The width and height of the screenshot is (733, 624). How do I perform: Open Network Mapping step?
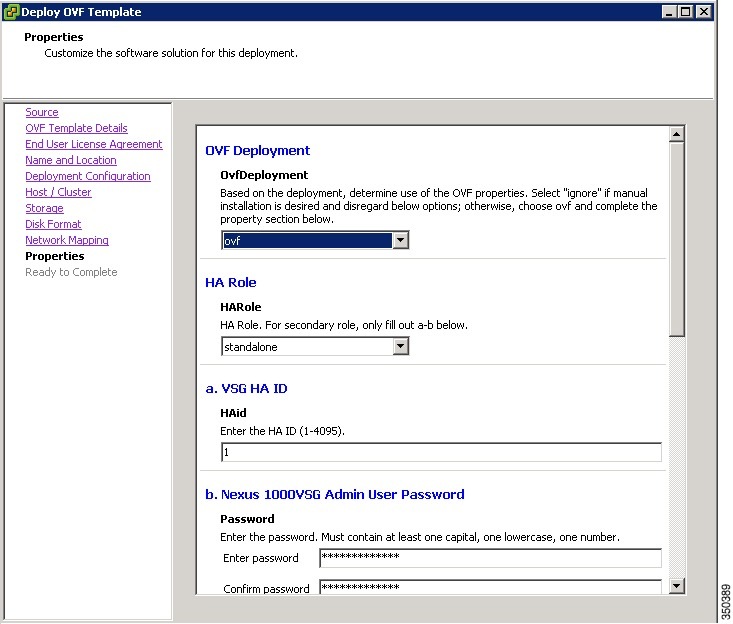pos(67,240)
